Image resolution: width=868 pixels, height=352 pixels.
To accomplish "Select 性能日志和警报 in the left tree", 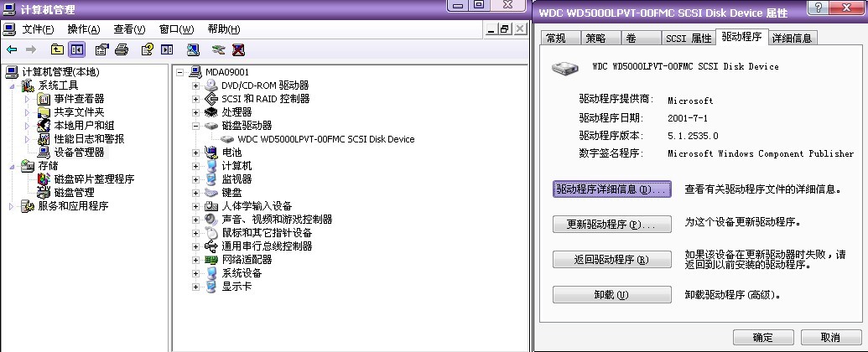I will tap(89, 139).
